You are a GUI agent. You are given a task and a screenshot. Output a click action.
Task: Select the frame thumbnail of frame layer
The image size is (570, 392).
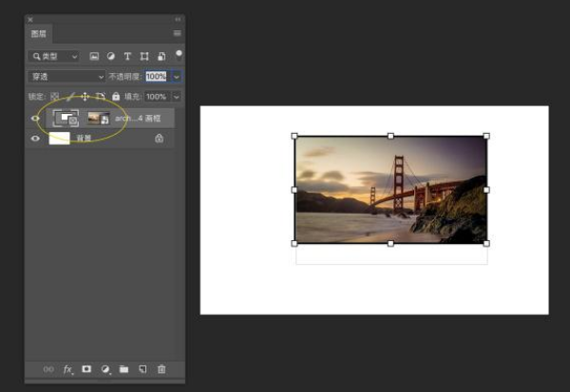tap(66, 119)
